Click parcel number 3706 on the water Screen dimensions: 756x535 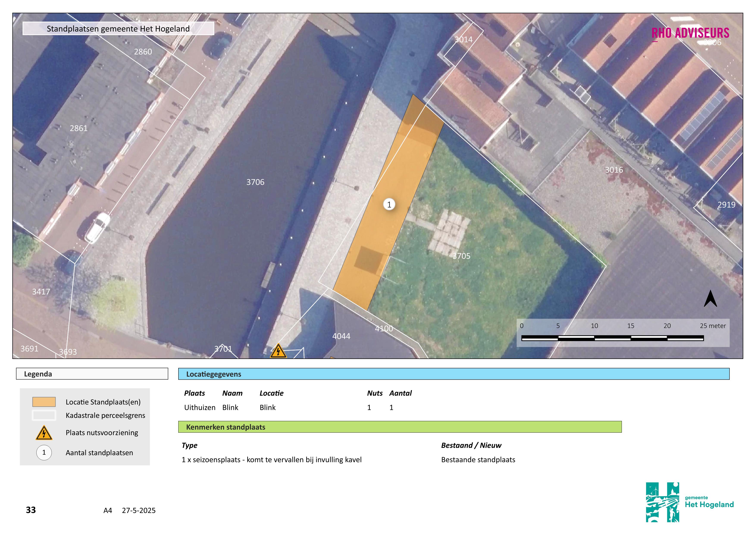(255, 182)
